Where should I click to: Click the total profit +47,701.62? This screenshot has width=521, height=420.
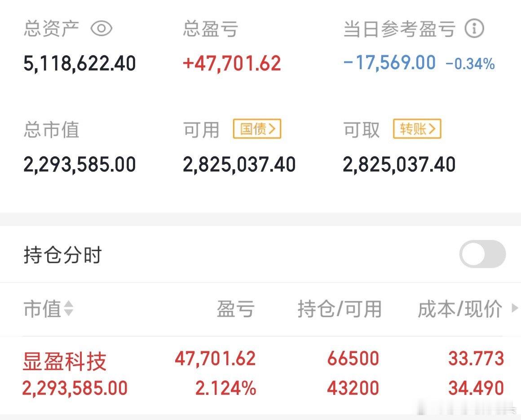pos(232,63)
